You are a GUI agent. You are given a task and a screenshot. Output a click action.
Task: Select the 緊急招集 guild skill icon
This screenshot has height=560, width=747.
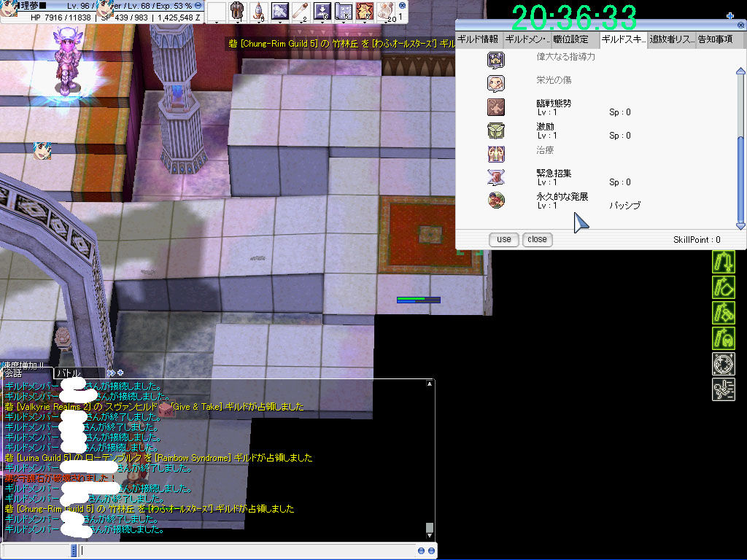[496, 177]
